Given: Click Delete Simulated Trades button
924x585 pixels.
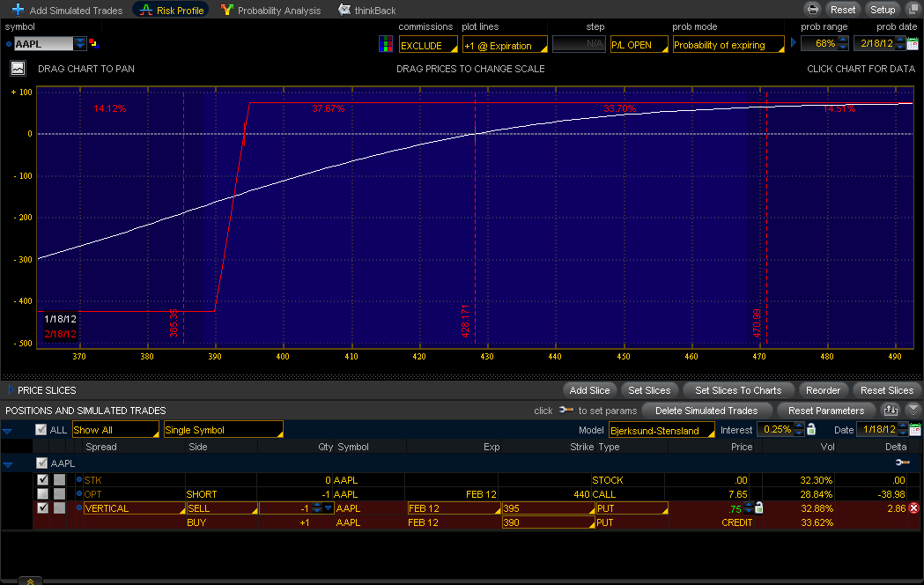Looking at the screenshot, I should pos(706,411).
